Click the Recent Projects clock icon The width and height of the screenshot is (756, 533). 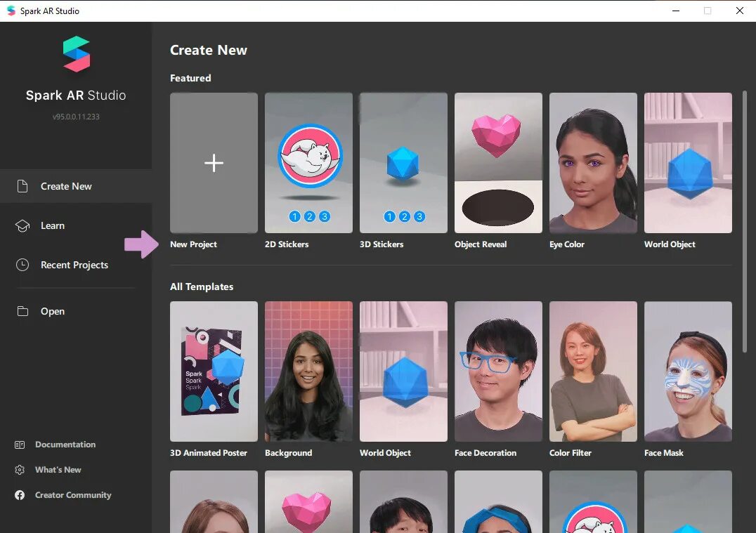[22, 265]
